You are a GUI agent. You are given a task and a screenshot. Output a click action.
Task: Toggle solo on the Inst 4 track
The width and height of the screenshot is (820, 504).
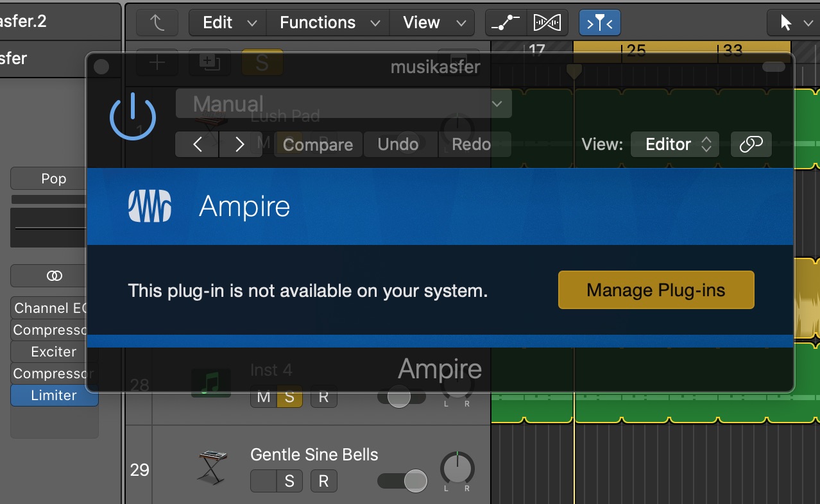(x=289, y=398)
